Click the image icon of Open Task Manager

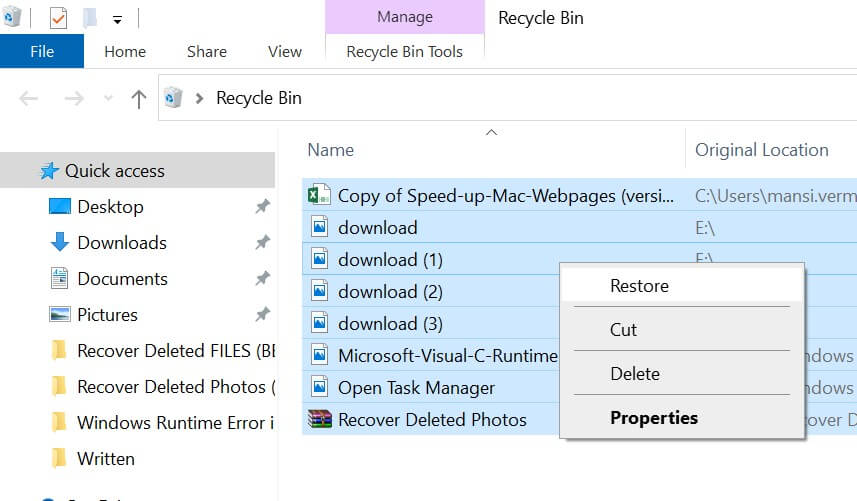point(320,386)
